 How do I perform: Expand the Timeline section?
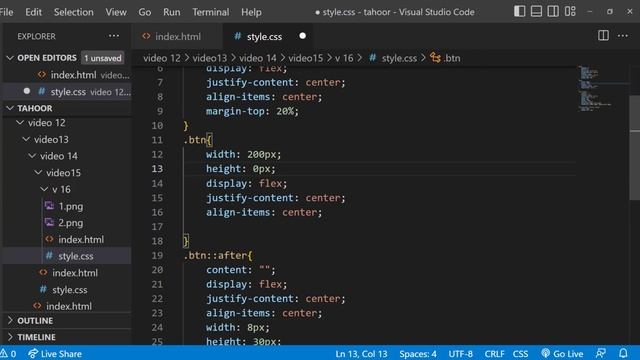pyautogui.click(x=67, y=337)
